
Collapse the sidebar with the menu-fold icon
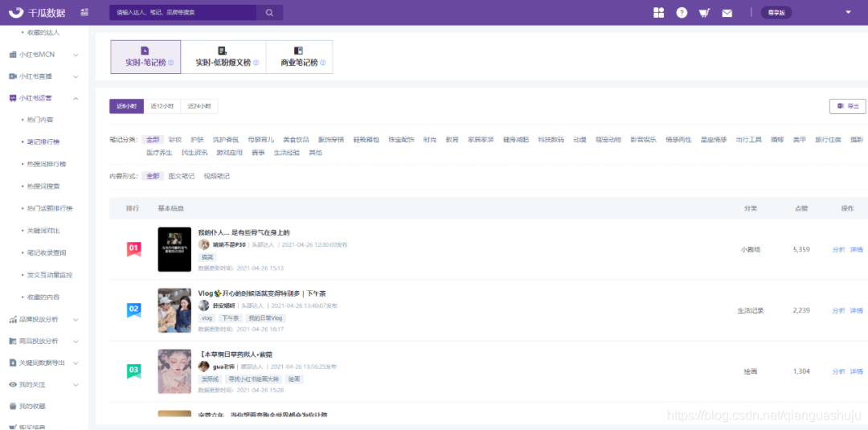tap(84, 12)
